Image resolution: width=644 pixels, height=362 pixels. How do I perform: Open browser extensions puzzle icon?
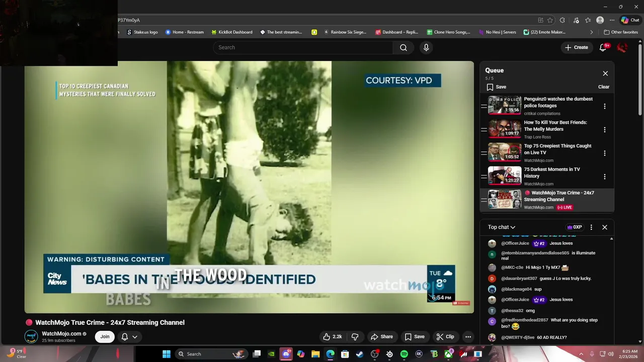coord(562,20)
